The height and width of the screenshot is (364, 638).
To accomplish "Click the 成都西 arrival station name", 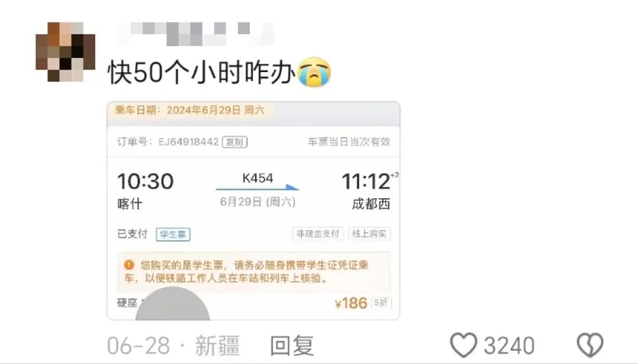I will click(370, 204).
